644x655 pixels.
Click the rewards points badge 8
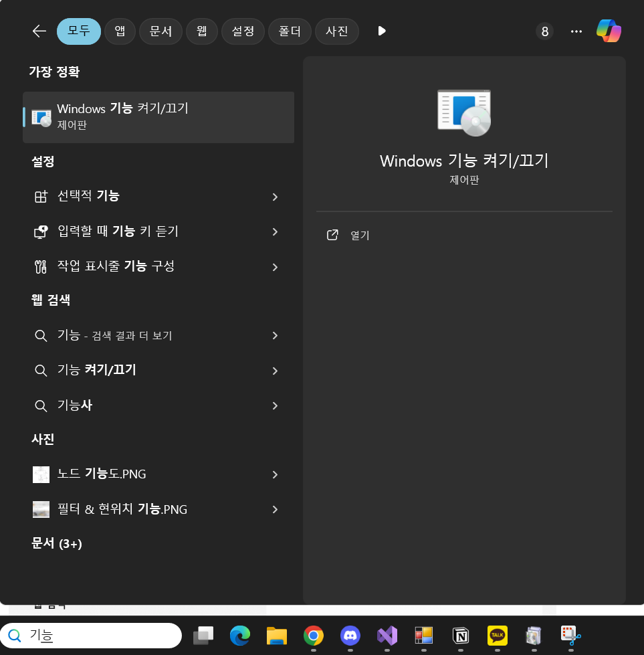[x=544, y=31]
